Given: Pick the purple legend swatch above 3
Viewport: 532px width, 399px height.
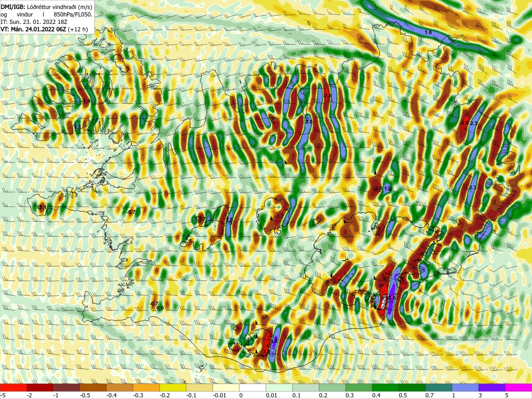Looking at the screenshot, I should click(492, 387).
